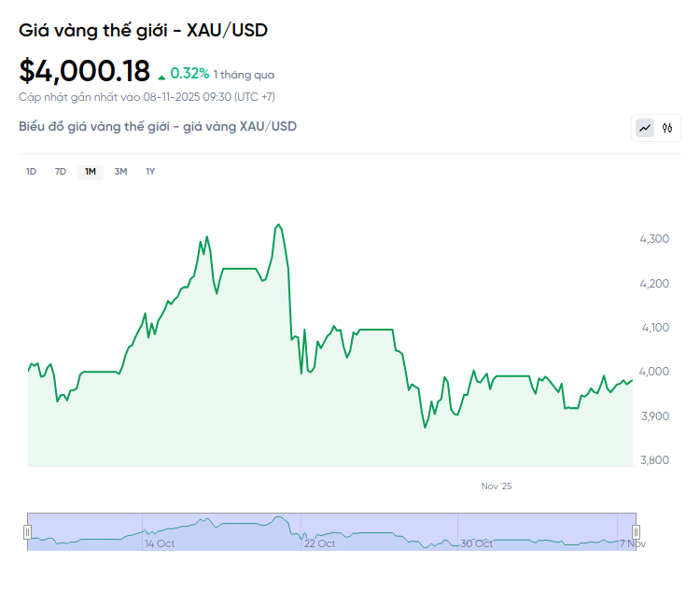Select the 1Y time range
The image size is (700, 592).
pos(150,171)
